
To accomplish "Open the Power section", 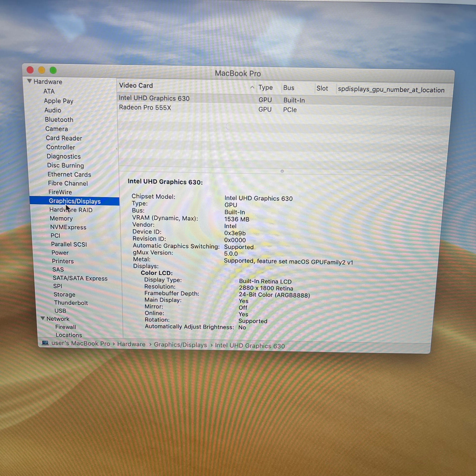I will 60,253.
